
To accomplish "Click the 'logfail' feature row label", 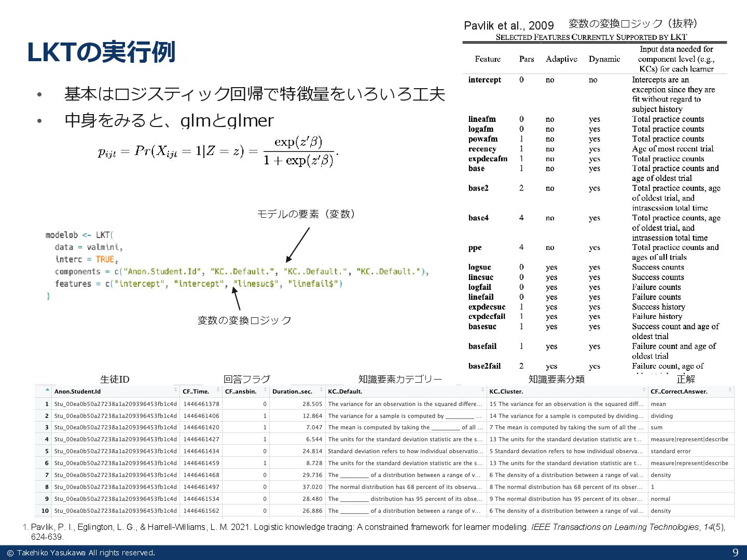I will (479, 287).
